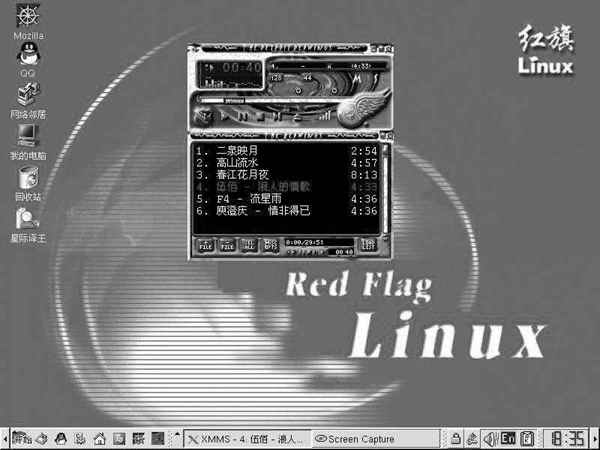The width and height of the screenshot is (600, 450).
Task: Click the add FILE playlist button
Action: click(206, 245)
